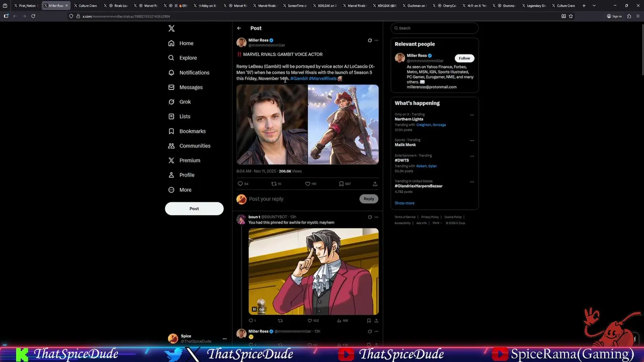Open more options on Miller Ross main post
The width and height of the screenshot is (644, 362).
[x=376, y=40]
